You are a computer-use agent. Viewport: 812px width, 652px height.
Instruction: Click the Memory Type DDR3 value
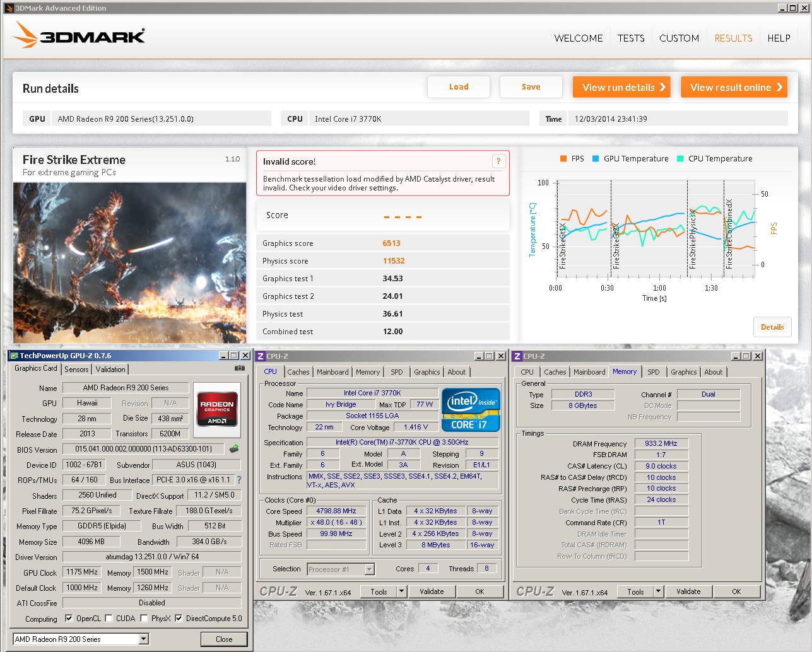pos(584,394)
